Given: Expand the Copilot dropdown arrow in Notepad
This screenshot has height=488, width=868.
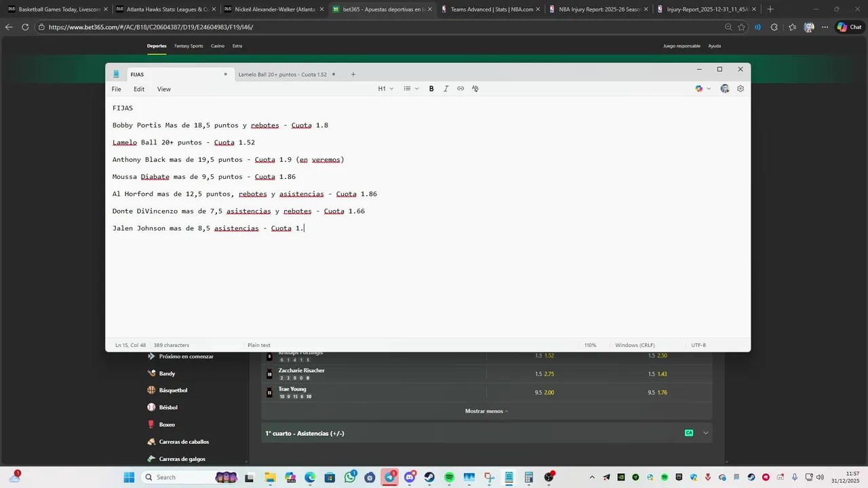Looking at the screenshot, I should click(x=709, y=89).
